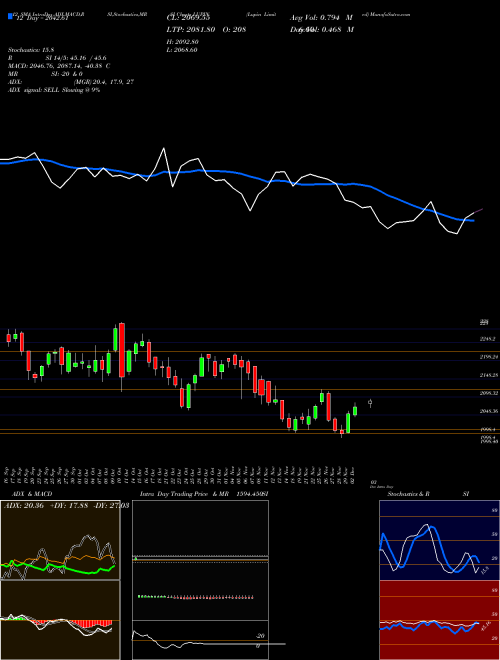The image size is (500, 660).
Task: Click the "L: 2068.60" low value
Action: [182, 50]
